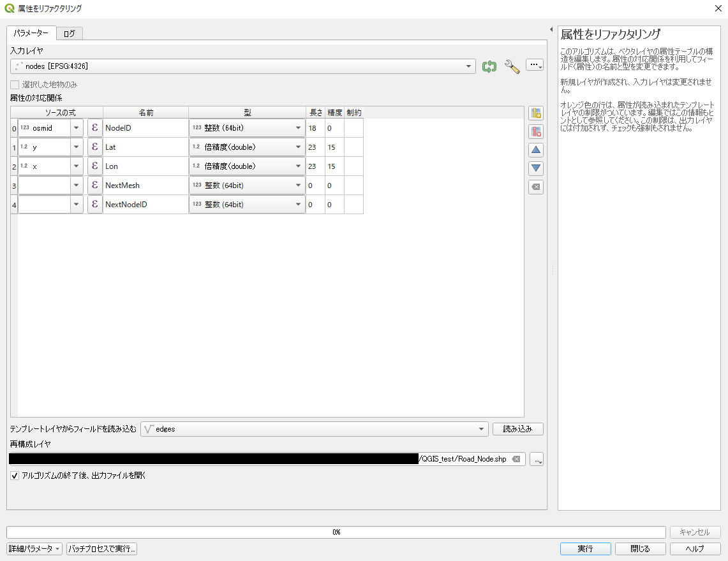Open template layer edges dropdown
The width and height of the screenshot is (728, 561).
pyautogui.click(x=314, y=429)
